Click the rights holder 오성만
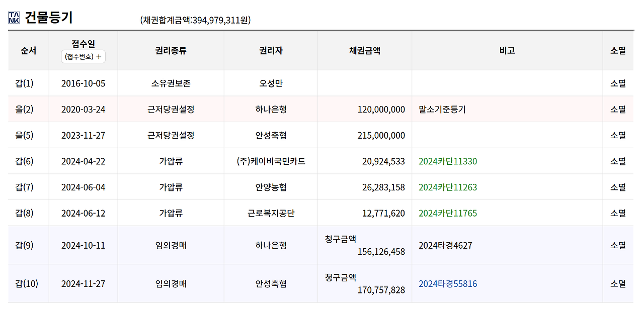Image resolution: width=644 pixels, height=310 pixels. [x=271, y=83]
